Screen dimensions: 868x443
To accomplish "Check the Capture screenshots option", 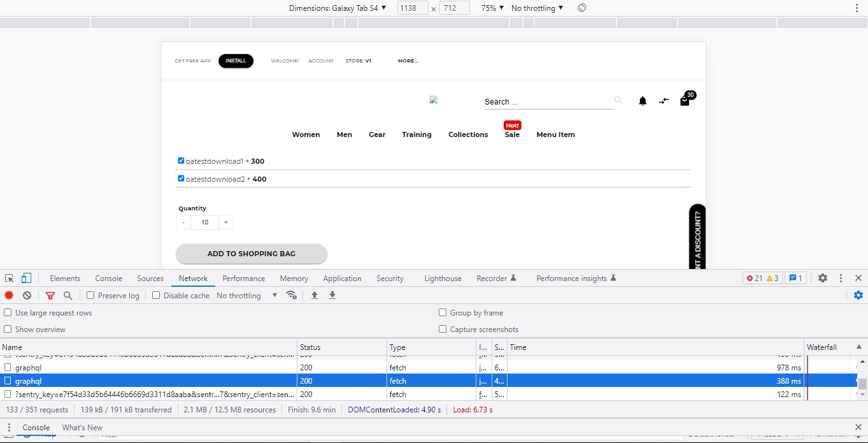I will click(x=443, y=329).
